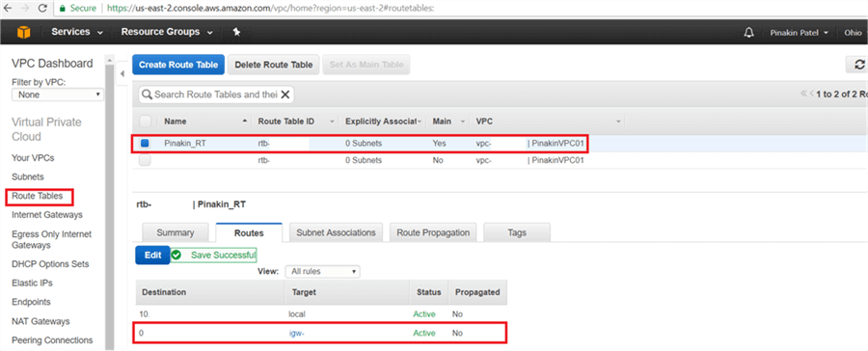The width and height of the screenshot is (868, 351).
Task: Click the 10. destination cell
Action: [x=144, y=314]
